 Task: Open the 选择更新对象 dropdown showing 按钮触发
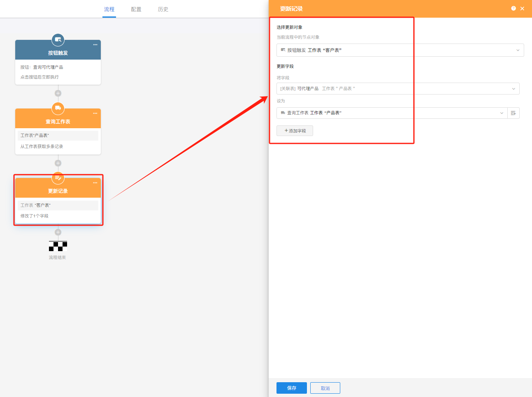[400, 50]
